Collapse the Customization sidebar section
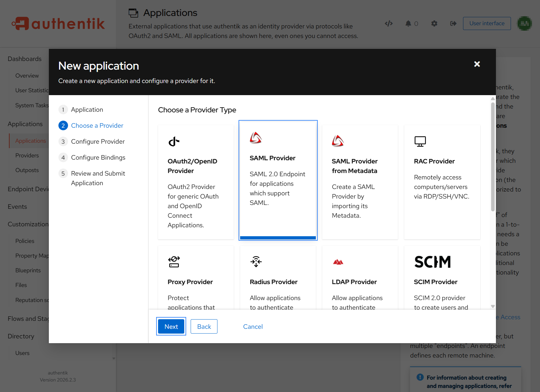 (x=28, y=224)
